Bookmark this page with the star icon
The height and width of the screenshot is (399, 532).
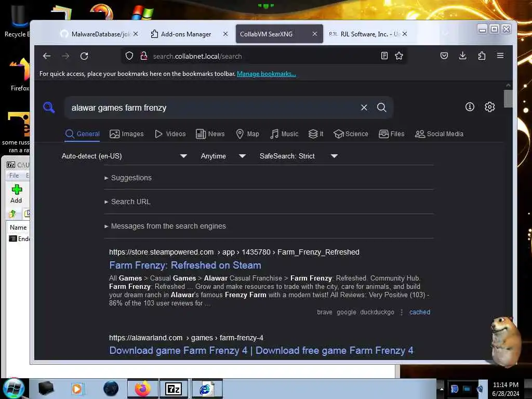click(399, 56)
